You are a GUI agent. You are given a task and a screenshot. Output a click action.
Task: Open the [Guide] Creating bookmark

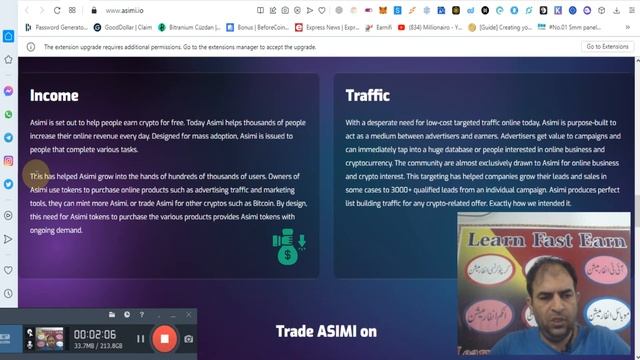500,27
